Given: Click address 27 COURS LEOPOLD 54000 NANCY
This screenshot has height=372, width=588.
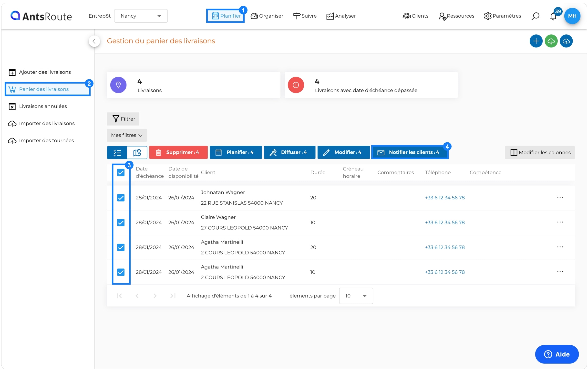Looking at the screenshot, I should pos(244,228).
